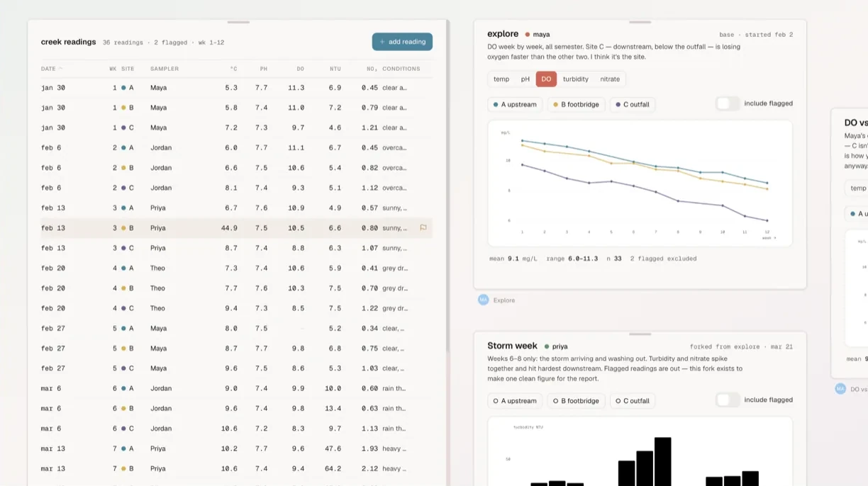Click the Explore label below card
Image resolution: width=868 pixels, height=486 pixels.
click(x=504, y=300)
